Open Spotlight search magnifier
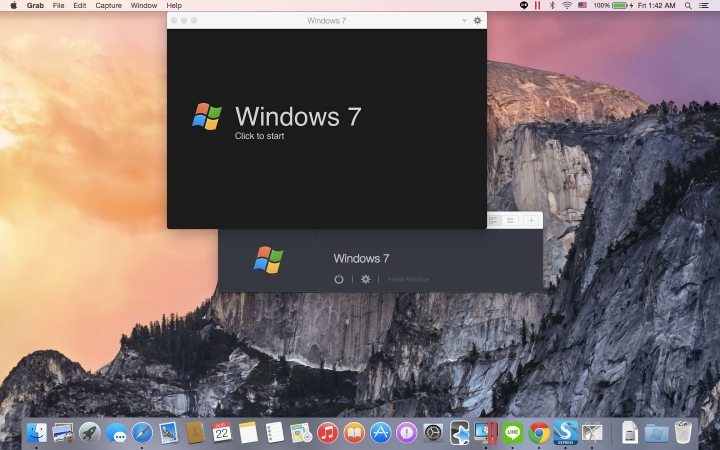This screenshot has width=720, height=450. [688, 6]
